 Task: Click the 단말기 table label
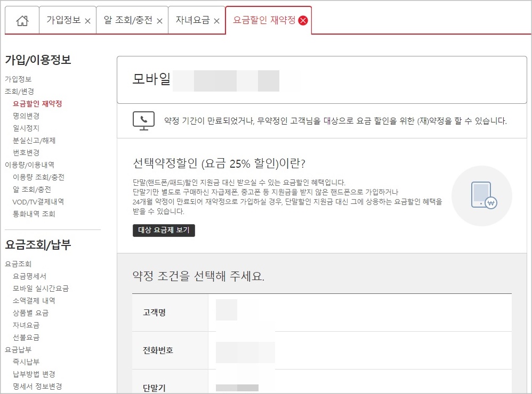coord(155,388)
